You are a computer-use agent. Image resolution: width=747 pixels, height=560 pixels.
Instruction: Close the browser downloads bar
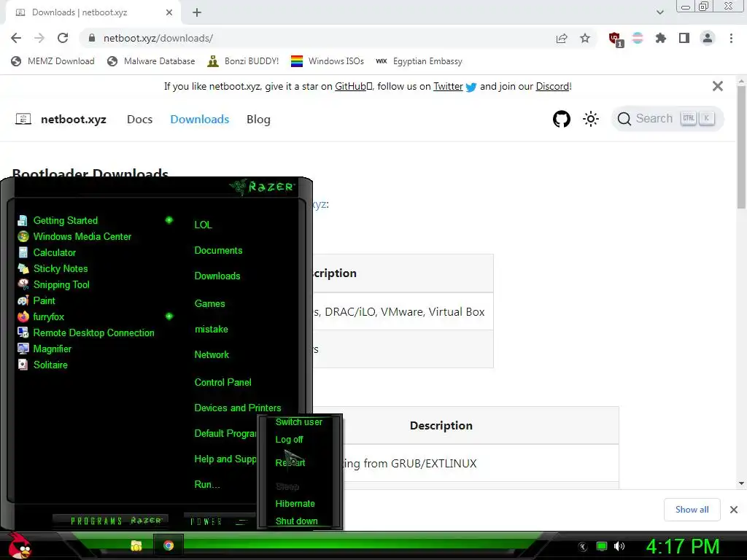(x=734, y=510)
